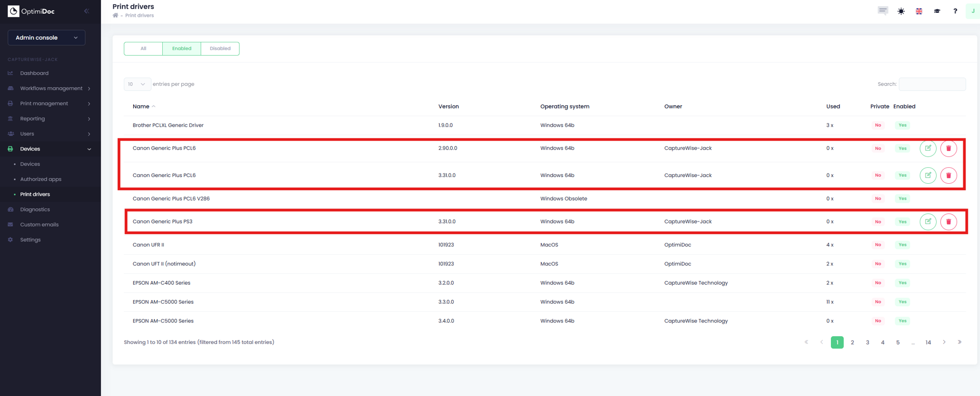Go to page 2 of results
Viewport: 980px width, 396px height.
(x=852, y=342)
